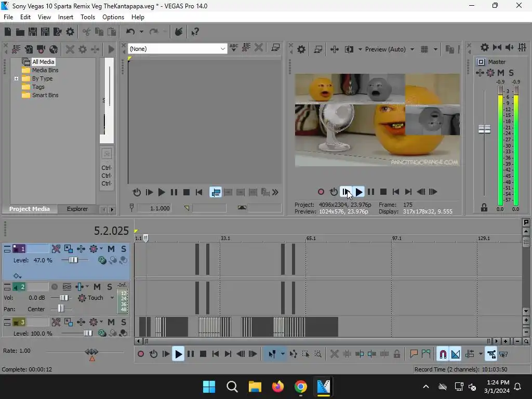532x399 pixels.
Task: Stop playback in the video preview
Action: 383,192
